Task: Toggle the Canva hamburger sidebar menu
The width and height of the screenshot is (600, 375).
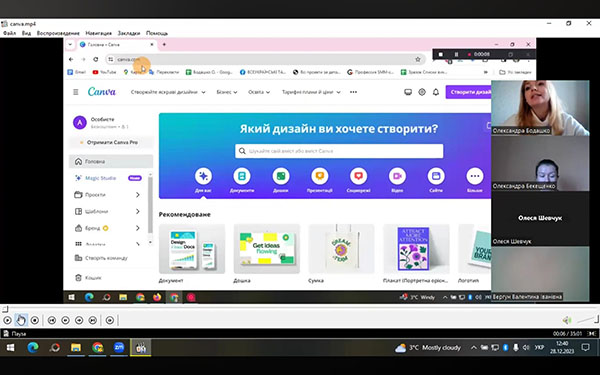Action: (x=76, y=92)
